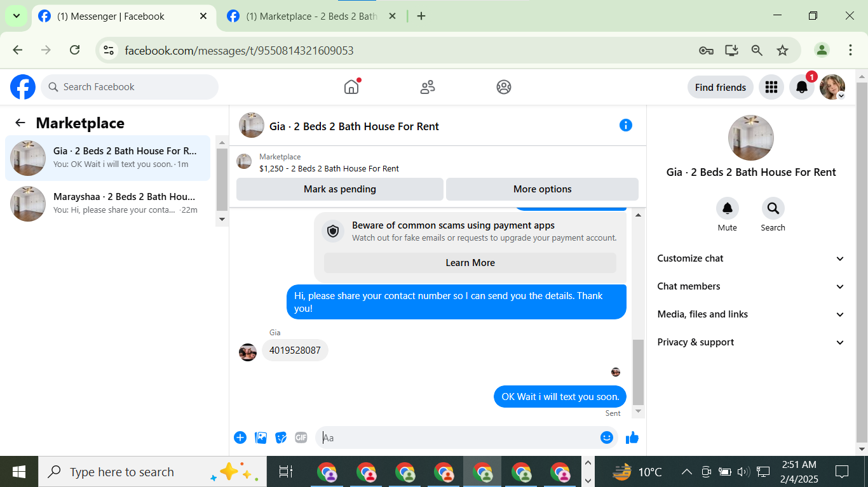Open the Windows Start menu

pos(19,472)
